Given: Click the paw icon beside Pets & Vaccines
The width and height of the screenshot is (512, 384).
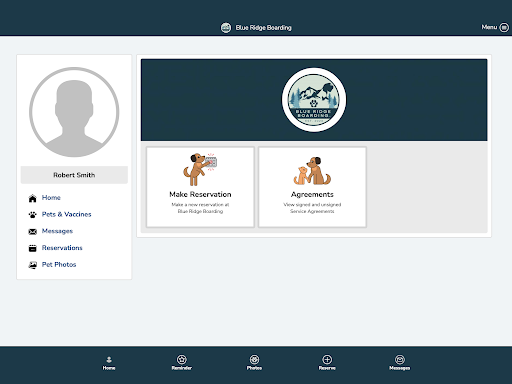Looking at the screenshot, I should (32, 215).
